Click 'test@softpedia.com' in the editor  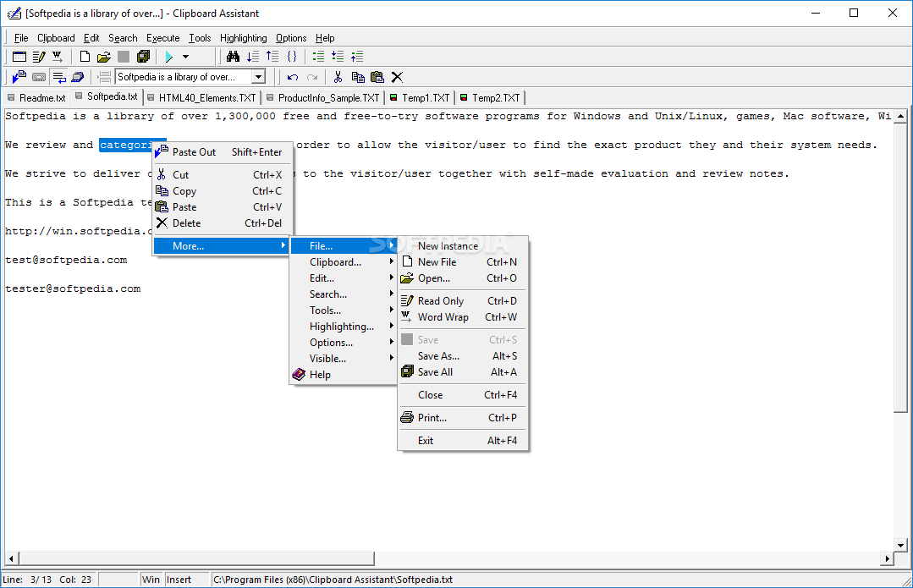click(x=66, y=261)
